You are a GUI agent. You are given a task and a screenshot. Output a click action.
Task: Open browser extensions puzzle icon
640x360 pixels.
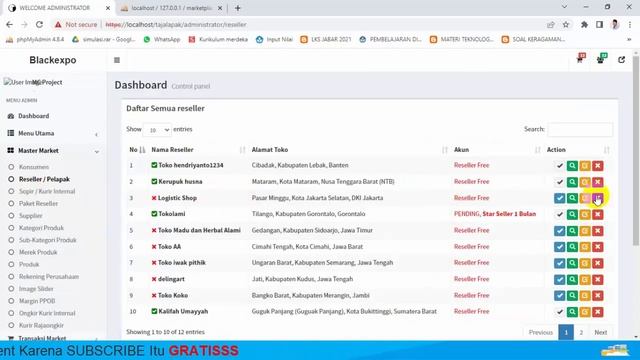(x=584, y=24)
